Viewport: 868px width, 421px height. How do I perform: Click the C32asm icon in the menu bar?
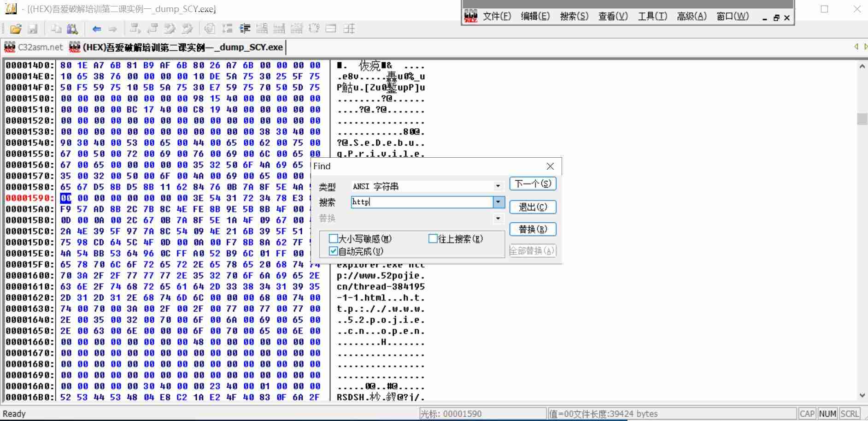tap(470, 17)
